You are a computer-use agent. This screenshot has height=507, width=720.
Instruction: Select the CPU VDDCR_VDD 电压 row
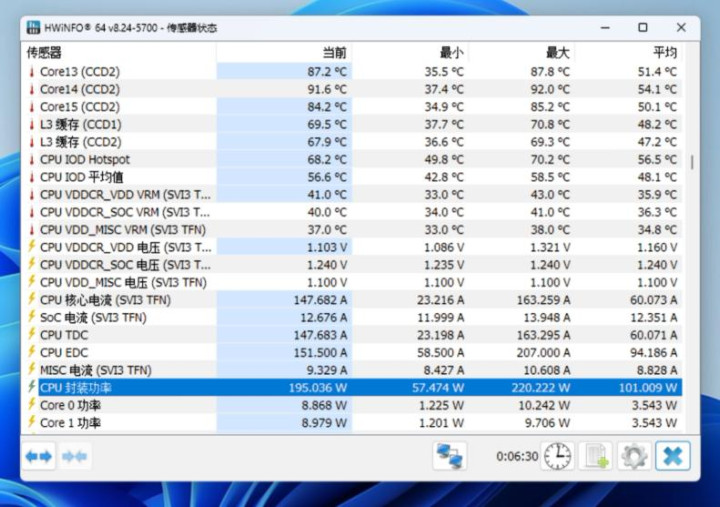click(352, 247)
